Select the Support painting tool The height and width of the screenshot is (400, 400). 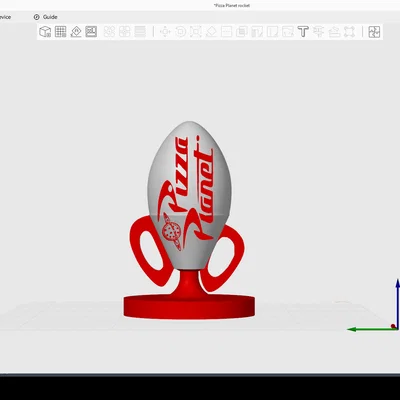257,32
